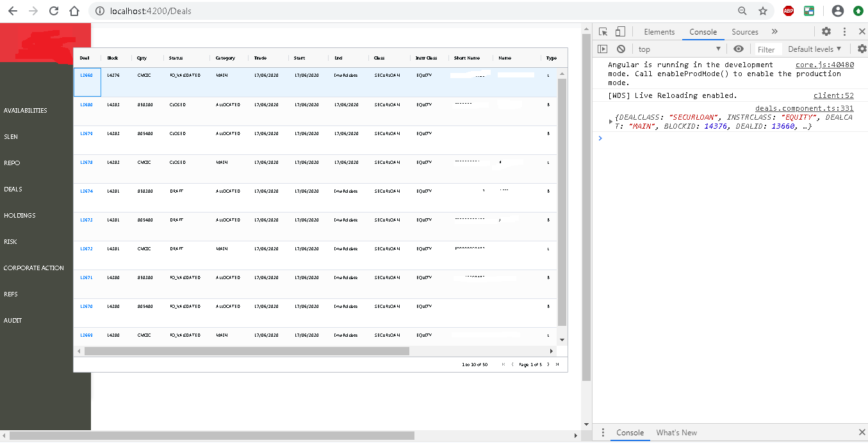Bookmark this page with the star

point(762,11)
